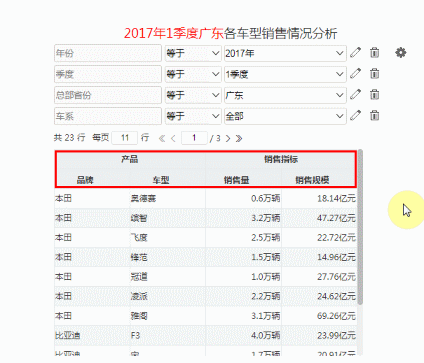The image size is (424, 363).
Task: Open operator dropdown for 总部省份 row
Action: [193, 95]
